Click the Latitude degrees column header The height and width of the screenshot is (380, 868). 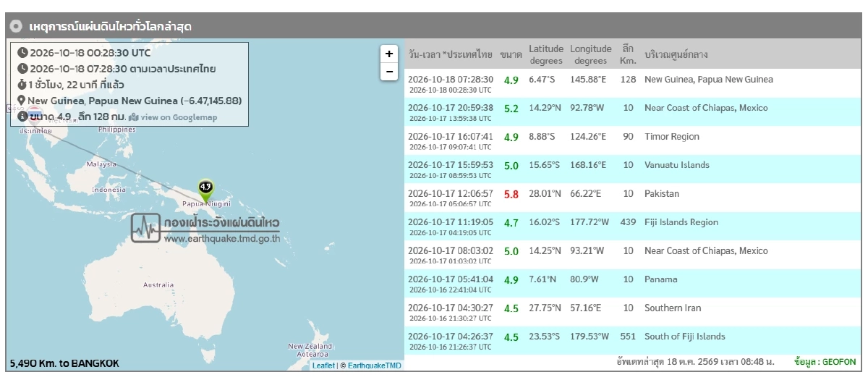tap(545, 54)
